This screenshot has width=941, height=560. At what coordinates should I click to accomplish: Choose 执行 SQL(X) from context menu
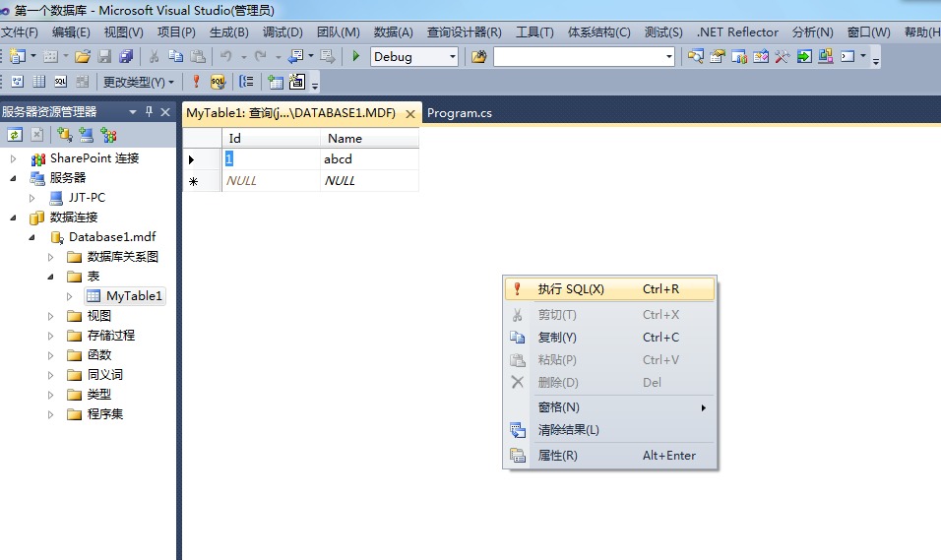pyautogui.click(x=609, y=288)
